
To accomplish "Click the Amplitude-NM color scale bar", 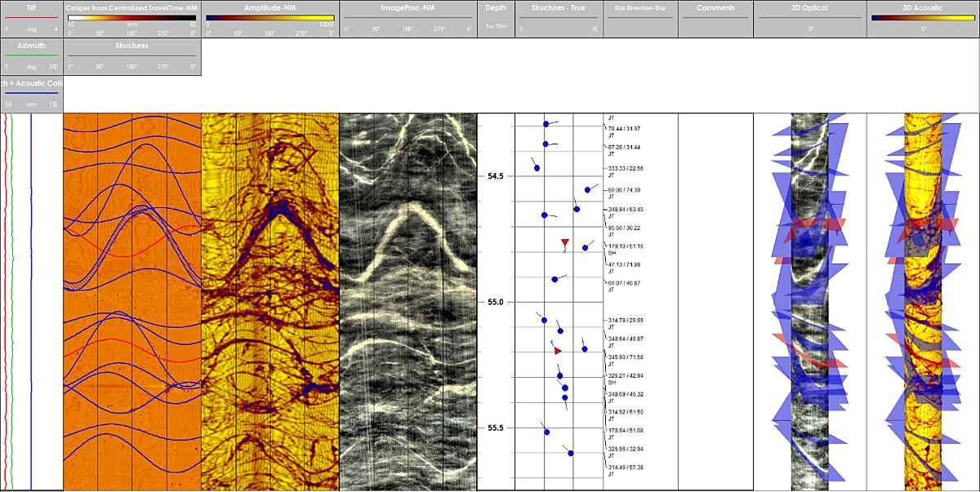I will pyautogui.click(x=270, y=17).
